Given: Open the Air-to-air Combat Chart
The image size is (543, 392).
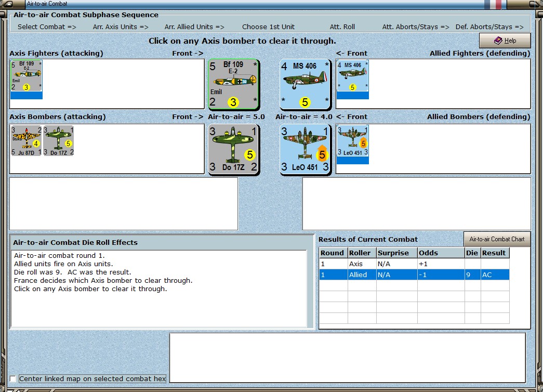Looking at the screenshot, I should coord(497,239).
